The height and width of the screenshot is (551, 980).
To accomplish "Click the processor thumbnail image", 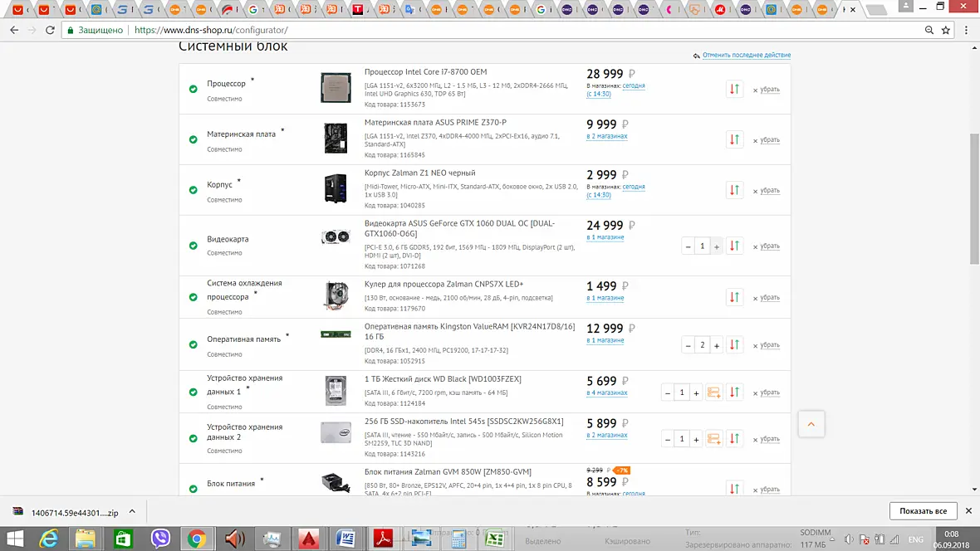I will coord(336,87).
